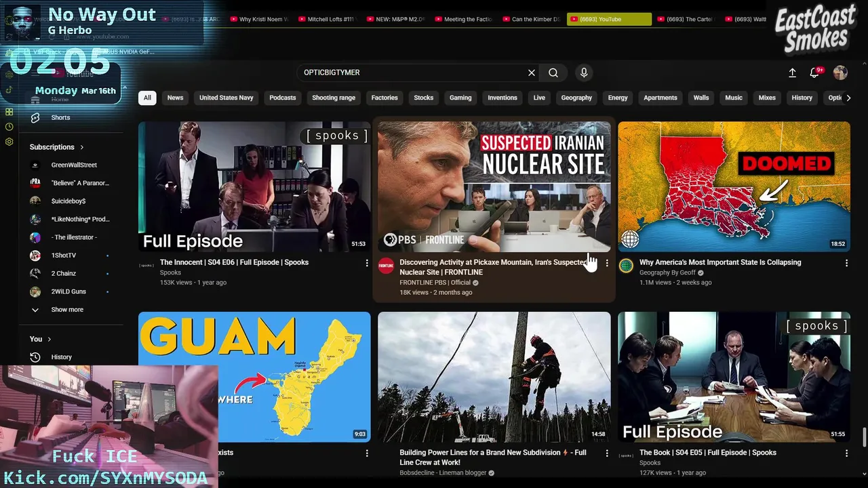Open three-dot menu for The Innocent video
Screen dimensions: 868x488
[x=367, y=263]
